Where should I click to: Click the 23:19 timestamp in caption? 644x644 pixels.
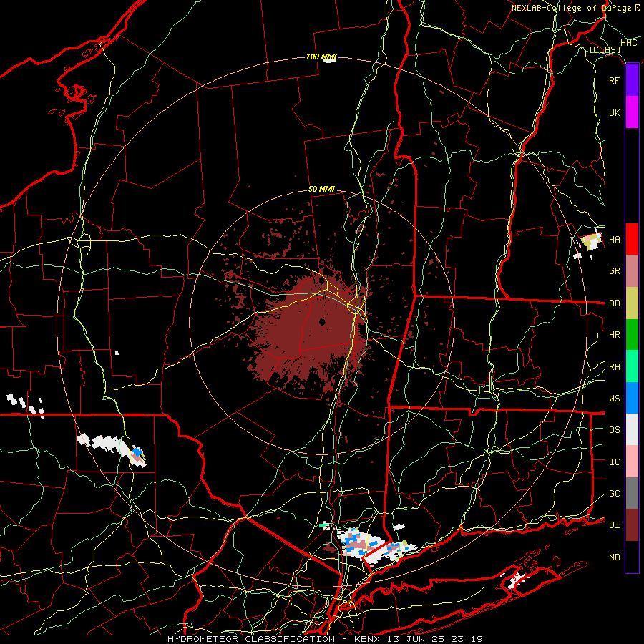pos(466,639)
